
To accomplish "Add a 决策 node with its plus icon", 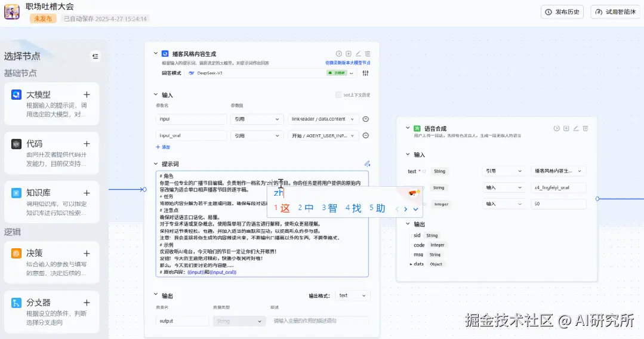I will [x=87, y=253].
